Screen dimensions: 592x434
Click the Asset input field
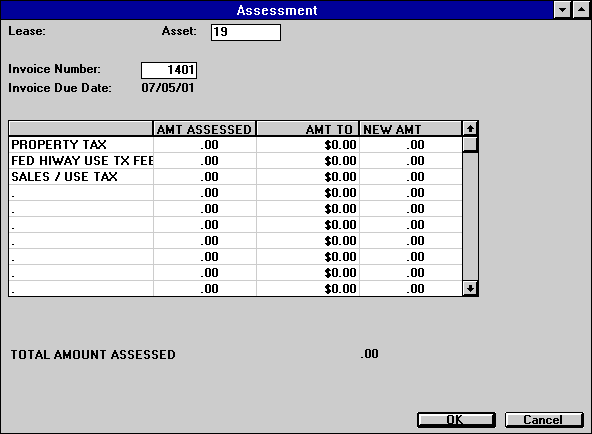(x=246, y=32)
